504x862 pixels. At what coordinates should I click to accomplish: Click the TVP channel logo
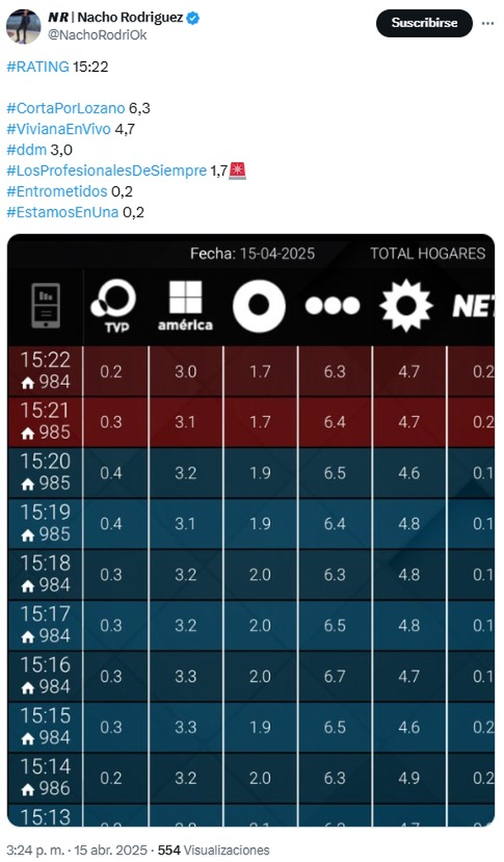112,307
